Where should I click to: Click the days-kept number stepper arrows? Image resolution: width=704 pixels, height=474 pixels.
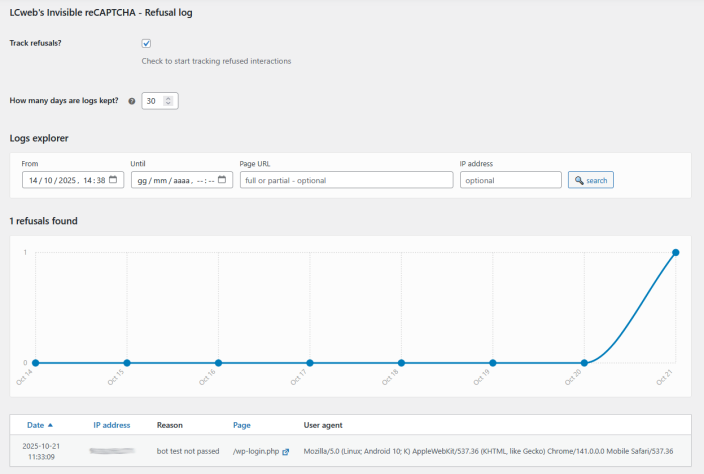pos(169,100)
